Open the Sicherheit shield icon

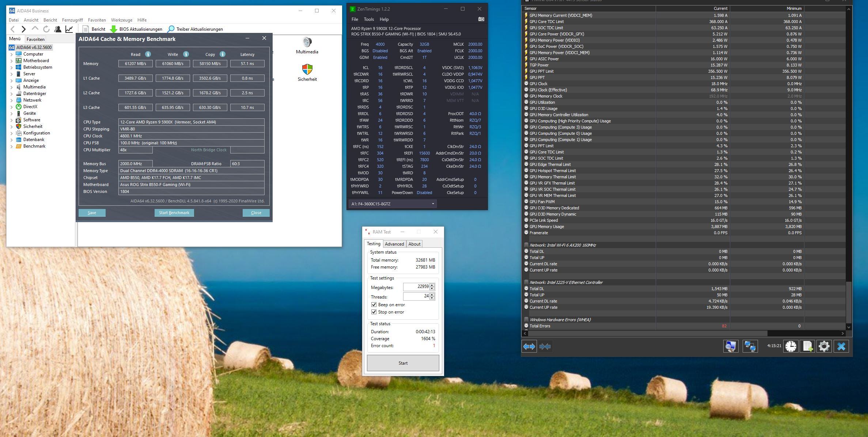click(307, 69)
